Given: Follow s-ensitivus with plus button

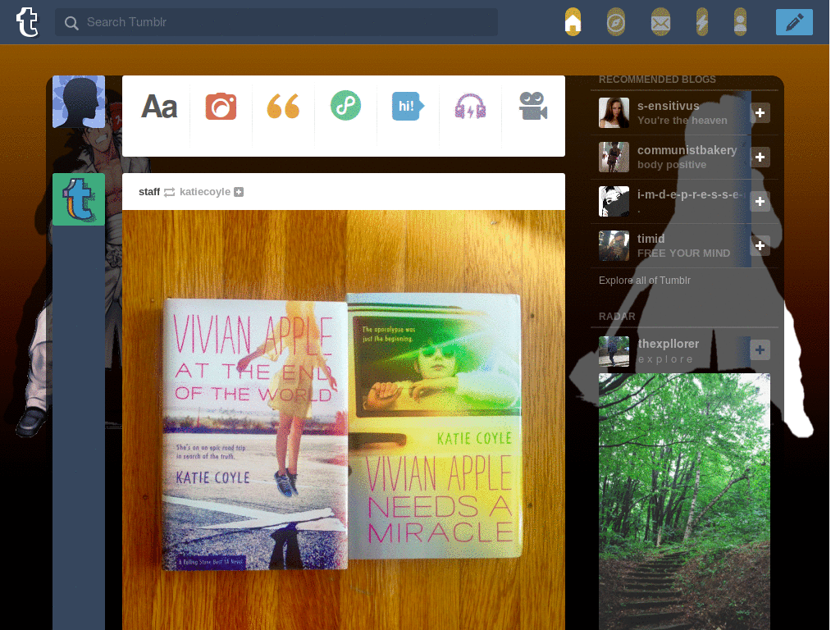Looking at the screenshot, I should [760, 113].
